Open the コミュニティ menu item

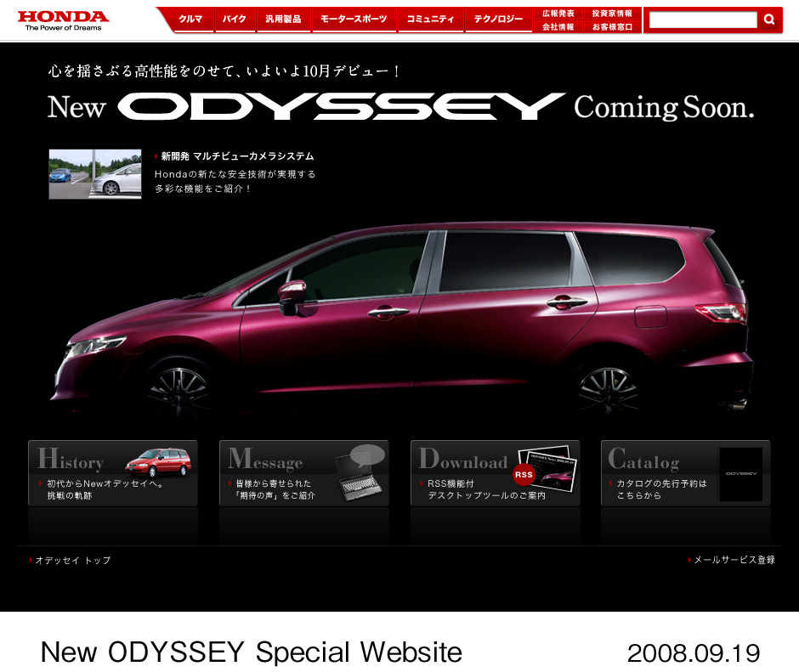(430, 19)
